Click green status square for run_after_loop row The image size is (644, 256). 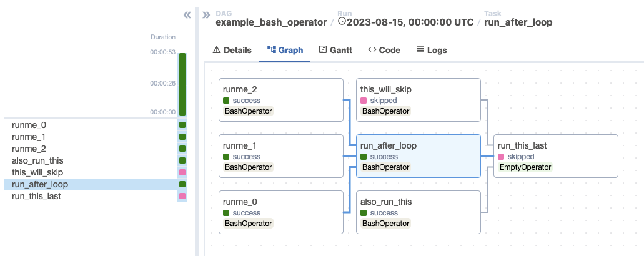[x=182, y=184]
